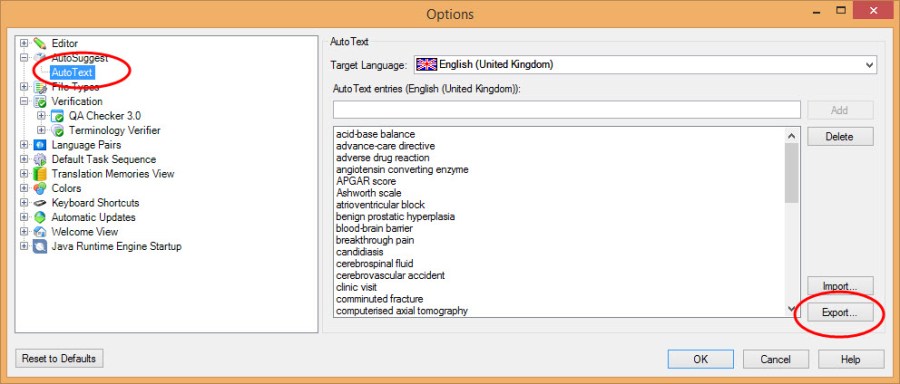Click the Terminology Verifier icon
Image resolution: width=900 pixels, height=384 pixels.
pos(57,130)
